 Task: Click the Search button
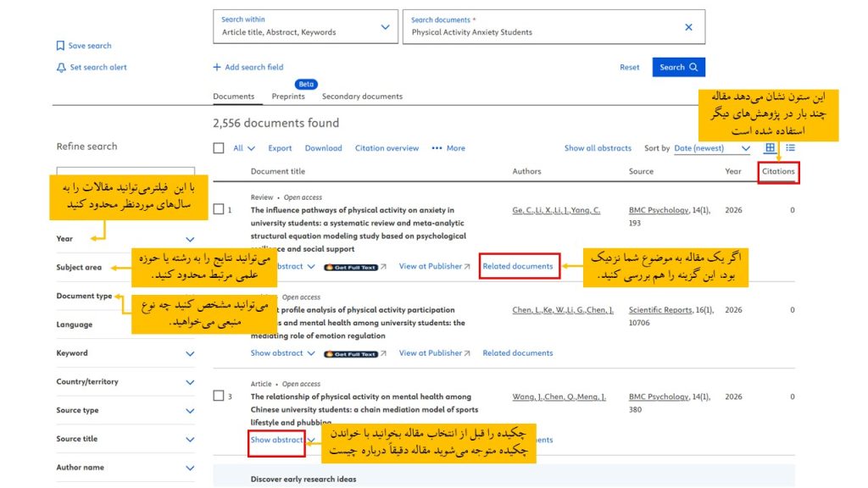tap(678, 67)
